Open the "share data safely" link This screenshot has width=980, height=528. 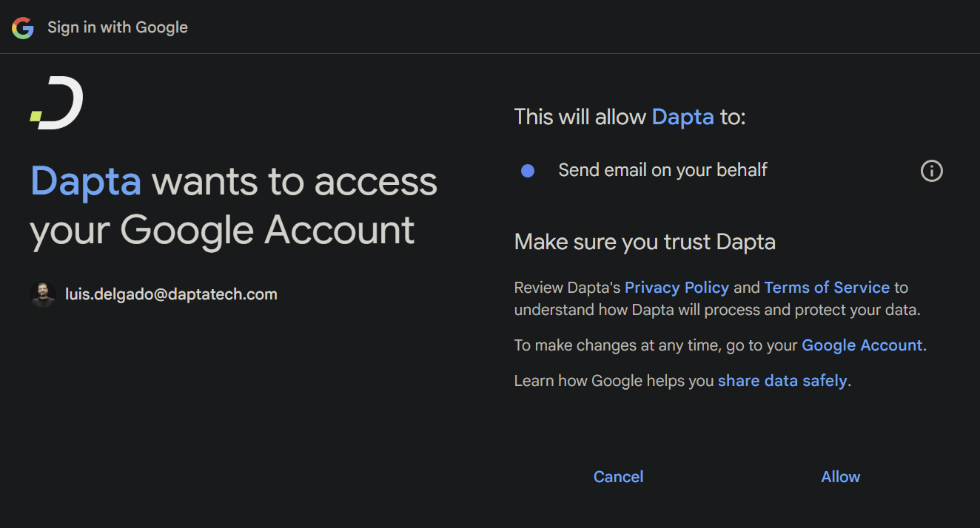point(782,381)
